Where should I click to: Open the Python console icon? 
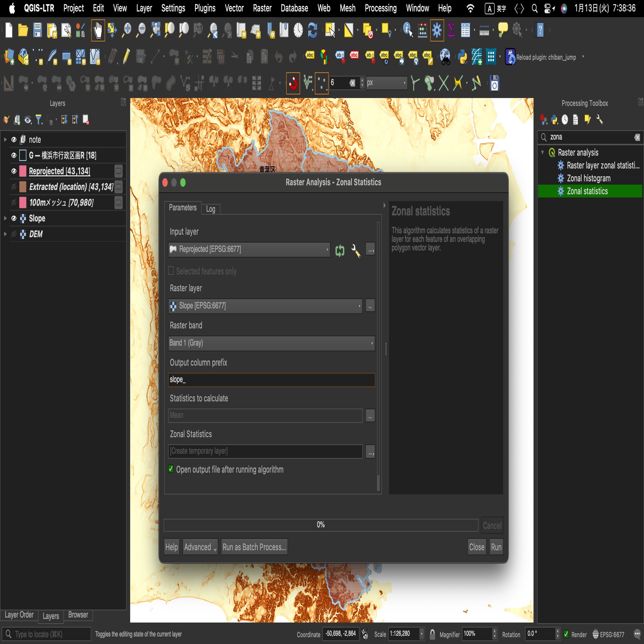pyautogui.click(x=463, y=57)
